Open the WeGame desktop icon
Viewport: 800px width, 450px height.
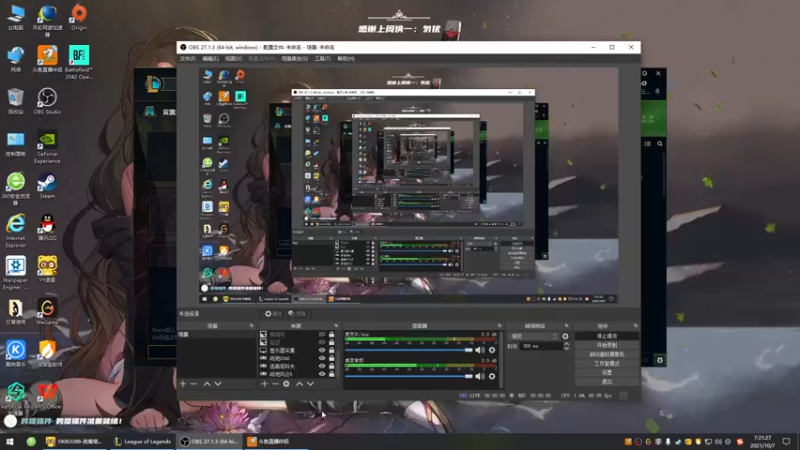[x=47, y=312]
